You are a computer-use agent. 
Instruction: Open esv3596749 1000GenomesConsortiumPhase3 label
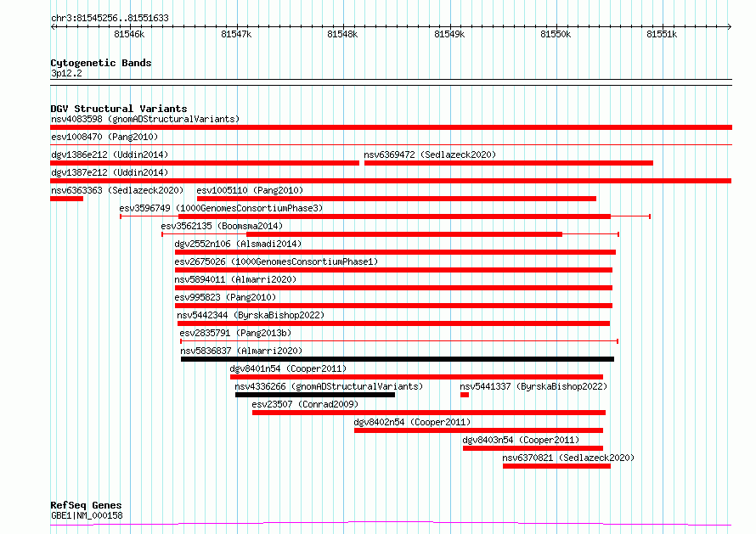222,208
